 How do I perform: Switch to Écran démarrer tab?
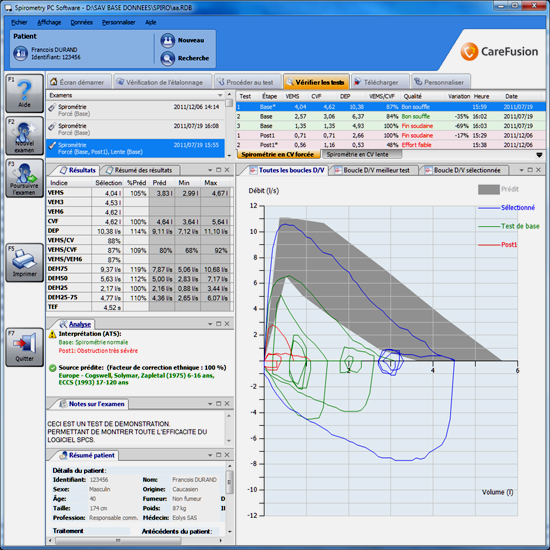(79, 82)
